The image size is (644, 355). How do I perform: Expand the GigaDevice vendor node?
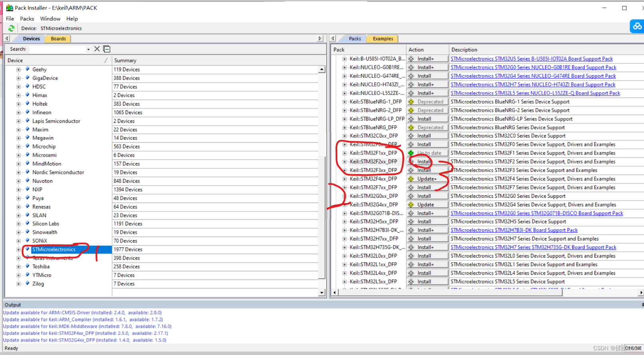18,78
